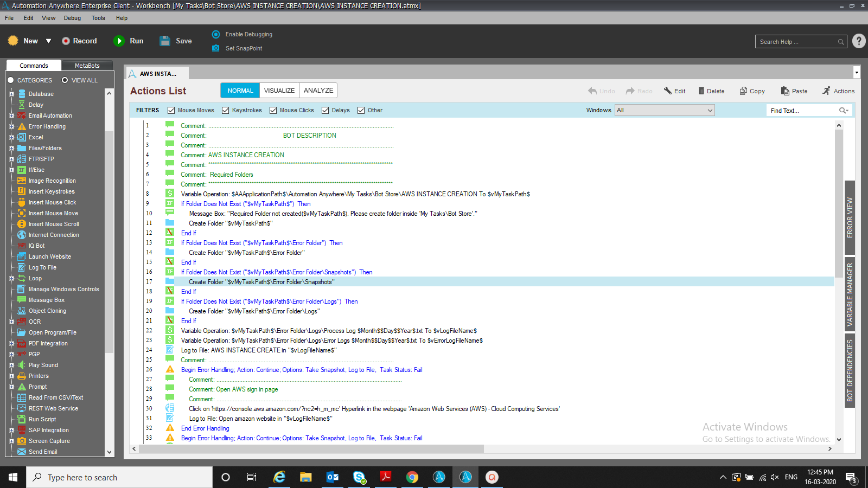The width and height of the screenshot is (868, 488).
Task: Click the ANALYZE button
Action: pyautogui.click(x=318, y=91)
